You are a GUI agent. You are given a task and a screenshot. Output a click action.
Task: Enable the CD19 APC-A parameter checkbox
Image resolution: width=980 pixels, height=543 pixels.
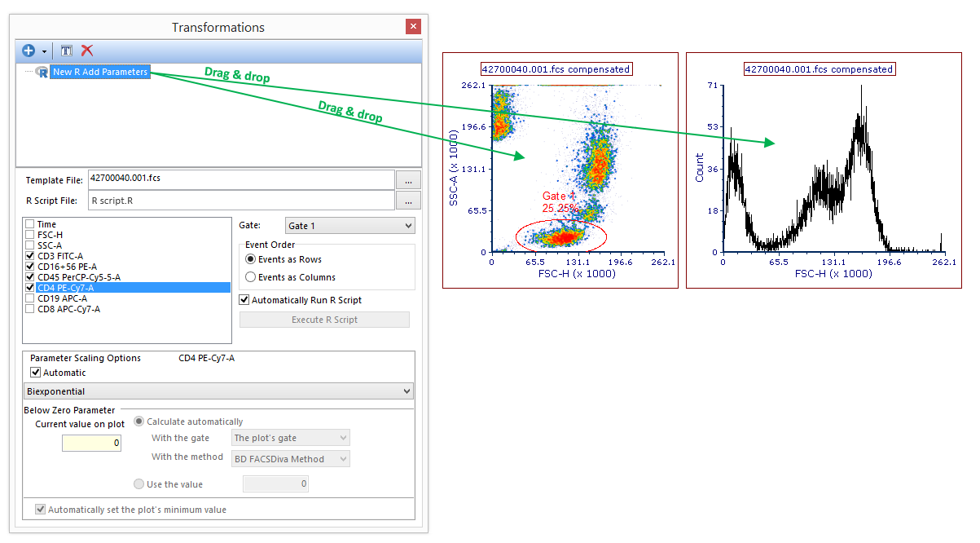(x=30, y=298)
